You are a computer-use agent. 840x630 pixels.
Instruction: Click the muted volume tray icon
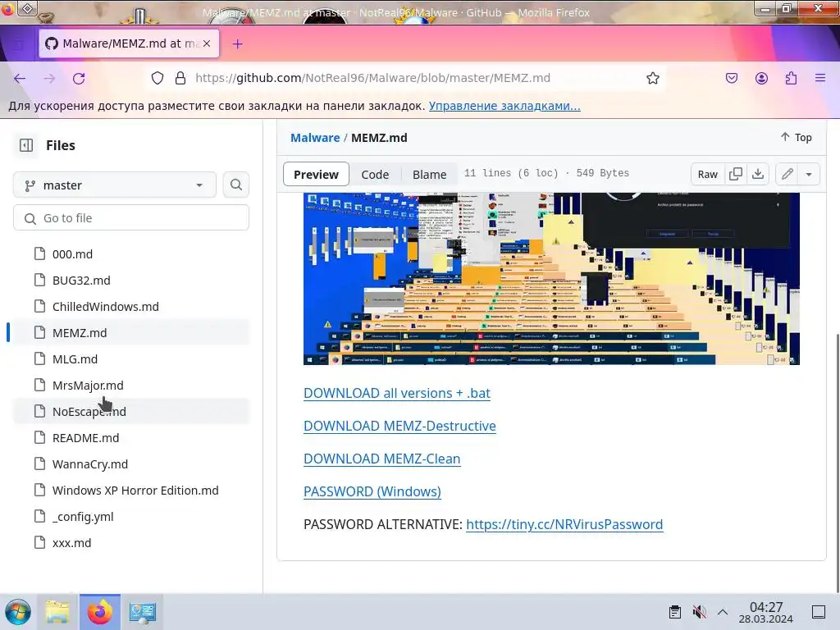(699, 612)
